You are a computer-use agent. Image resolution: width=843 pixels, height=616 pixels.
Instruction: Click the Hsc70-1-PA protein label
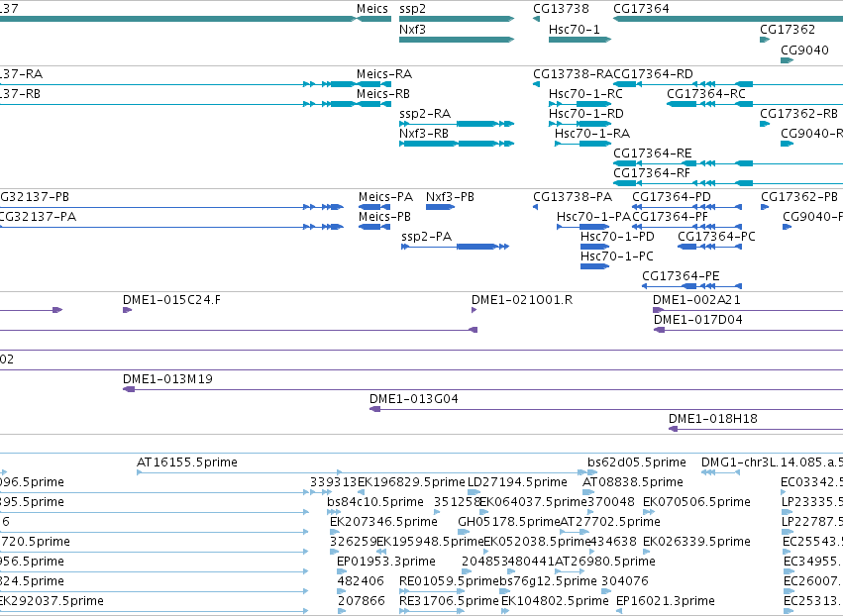coord(593,217)
